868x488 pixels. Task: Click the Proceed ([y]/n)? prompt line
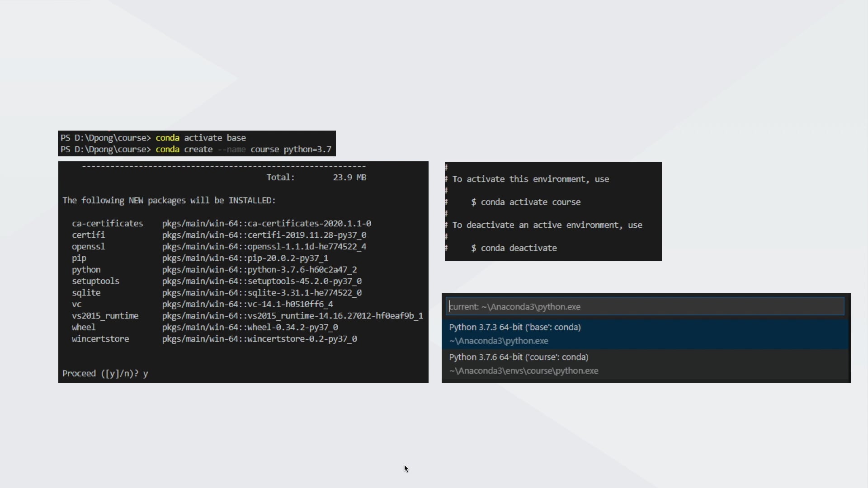(105, 373)
